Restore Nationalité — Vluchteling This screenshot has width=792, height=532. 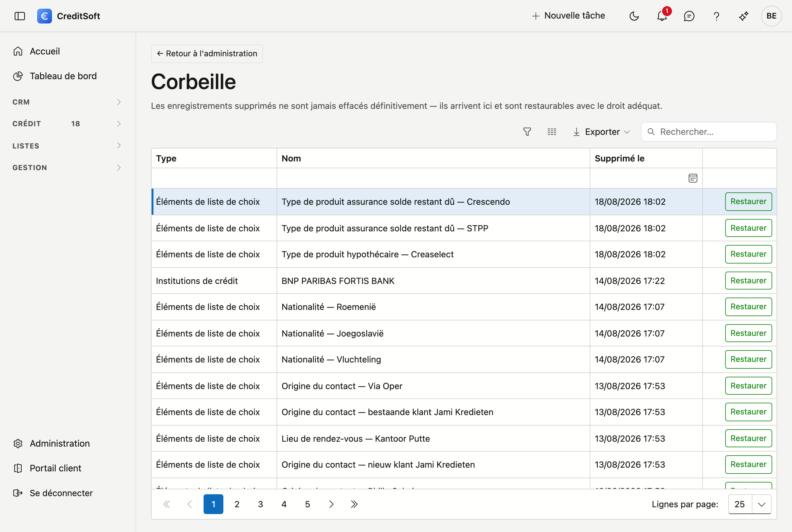748,360
